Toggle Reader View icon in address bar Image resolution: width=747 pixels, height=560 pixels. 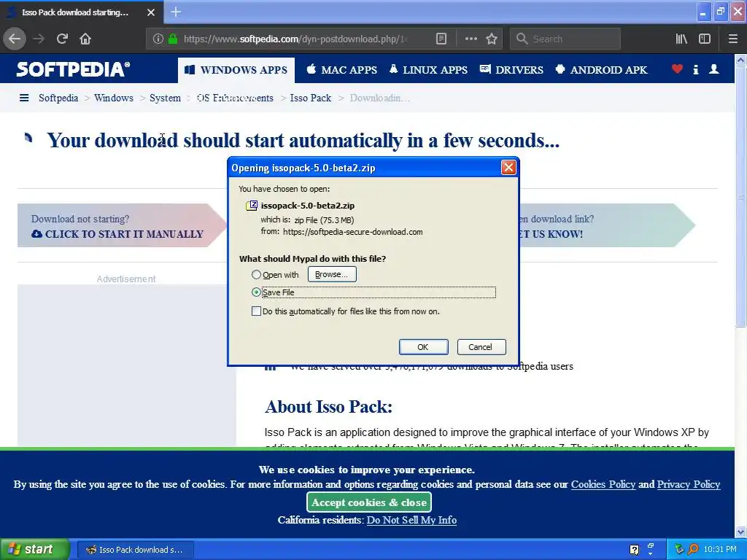tap(441, 39)
